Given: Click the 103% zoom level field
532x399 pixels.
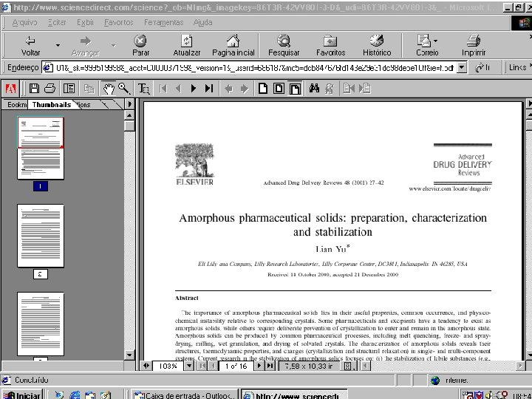Looking at the screenshot, I should click(x=168, y=366).
